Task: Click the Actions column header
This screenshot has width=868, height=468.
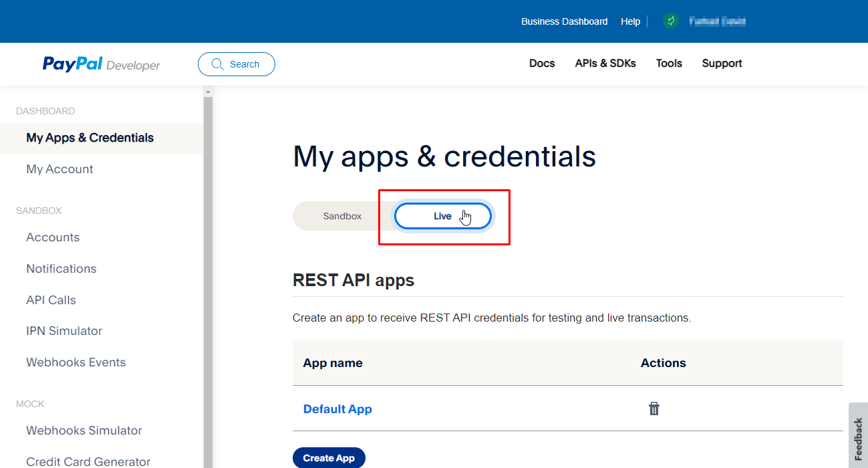Action: 664,363
